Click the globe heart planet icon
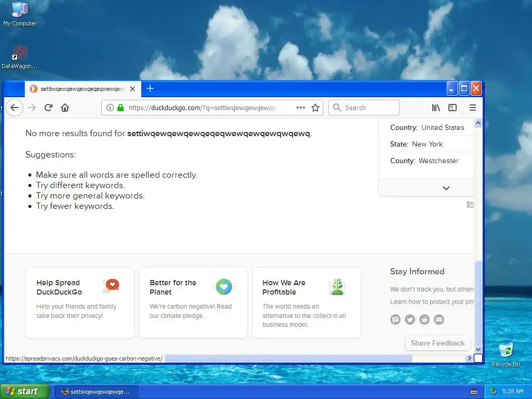The width and height of the screenshot is (532, 399). coord(224,287)
